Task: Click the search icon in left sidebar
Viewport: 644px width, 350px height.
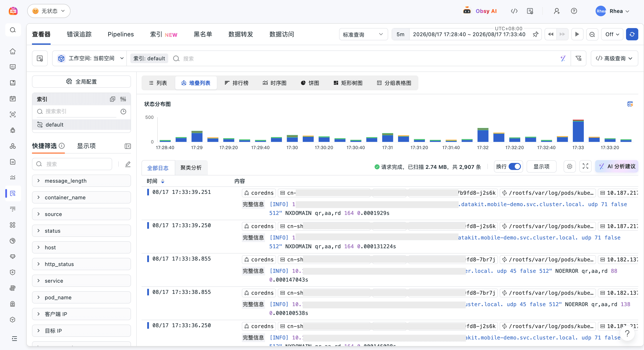Action: point(13,30)
